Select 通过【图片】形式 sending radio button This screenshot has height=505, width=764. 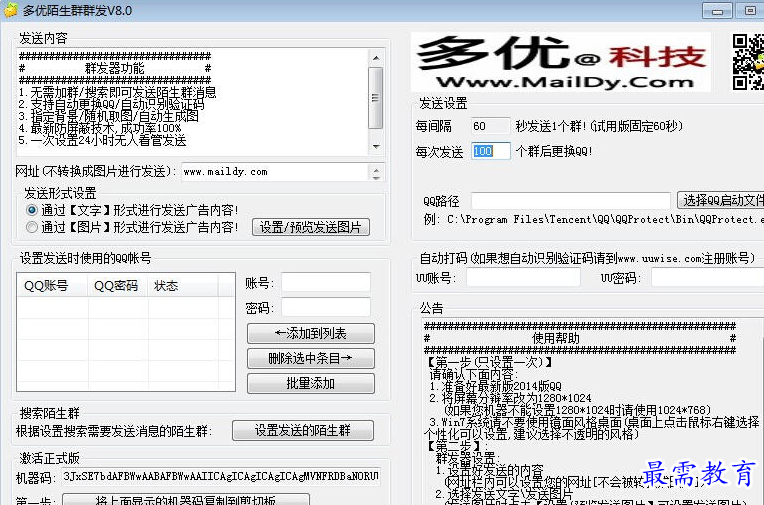pos(32,227)
